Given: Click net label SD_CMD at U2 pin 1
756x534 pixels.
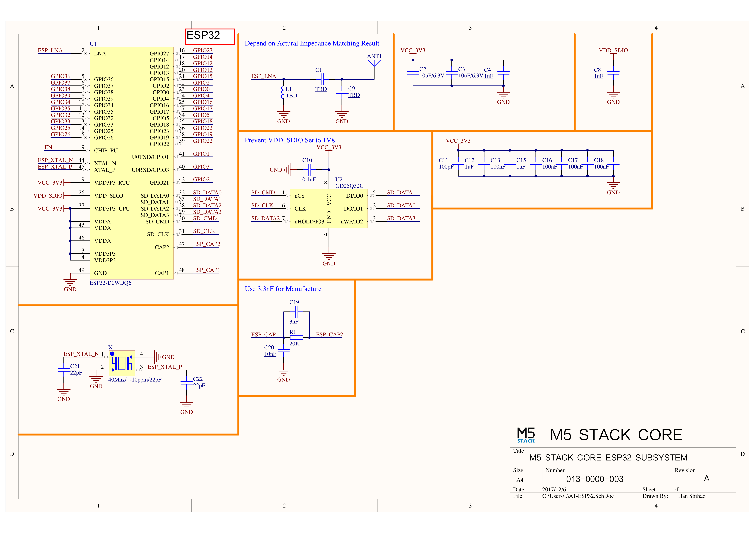Looking at the screenshot, I should [263, 192].
